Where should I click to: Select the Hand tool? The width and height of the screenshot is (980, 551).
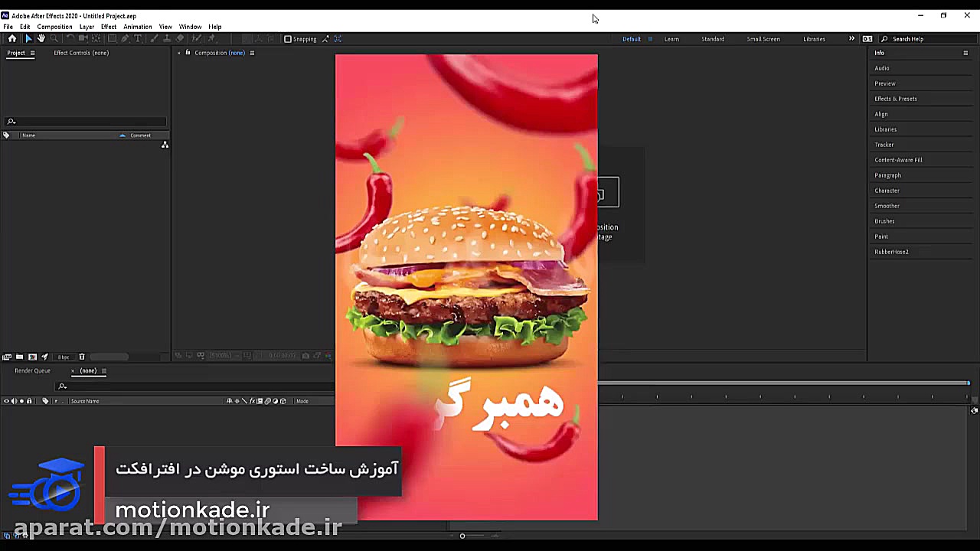[x=41, y=39]
